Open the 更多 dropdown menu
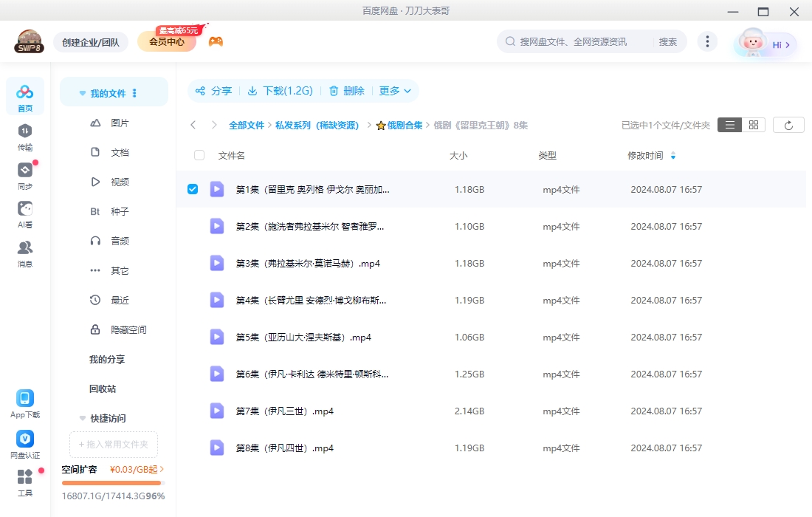 click(x=394, y=91)
